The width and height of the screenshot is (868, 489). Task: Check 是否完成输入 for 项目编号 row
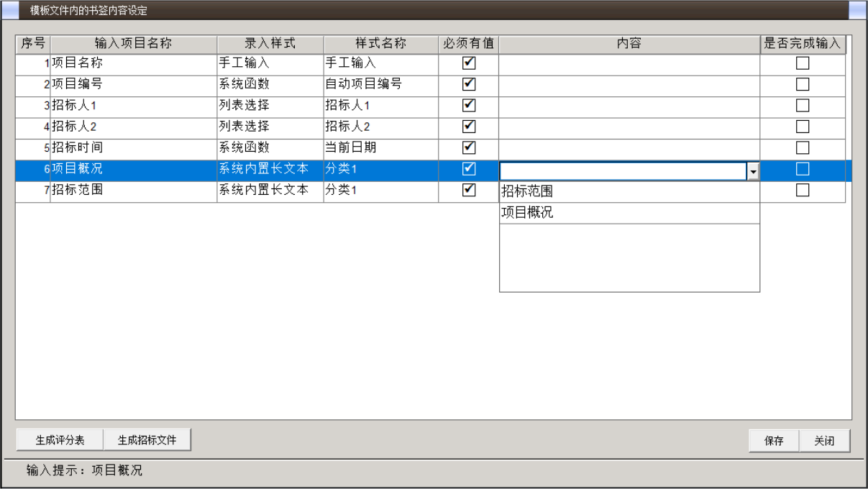(802, 84)
